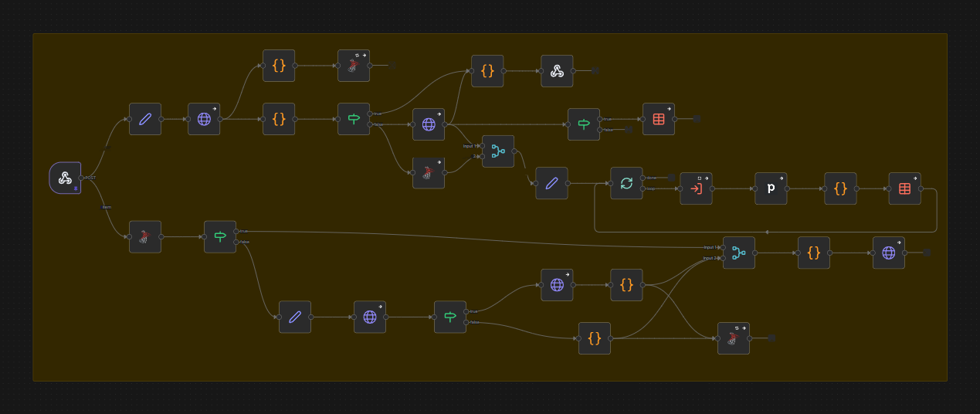980x414 pixels.
Task: Click the 'loop' output label on the loop node
Action: coord(651,188)
